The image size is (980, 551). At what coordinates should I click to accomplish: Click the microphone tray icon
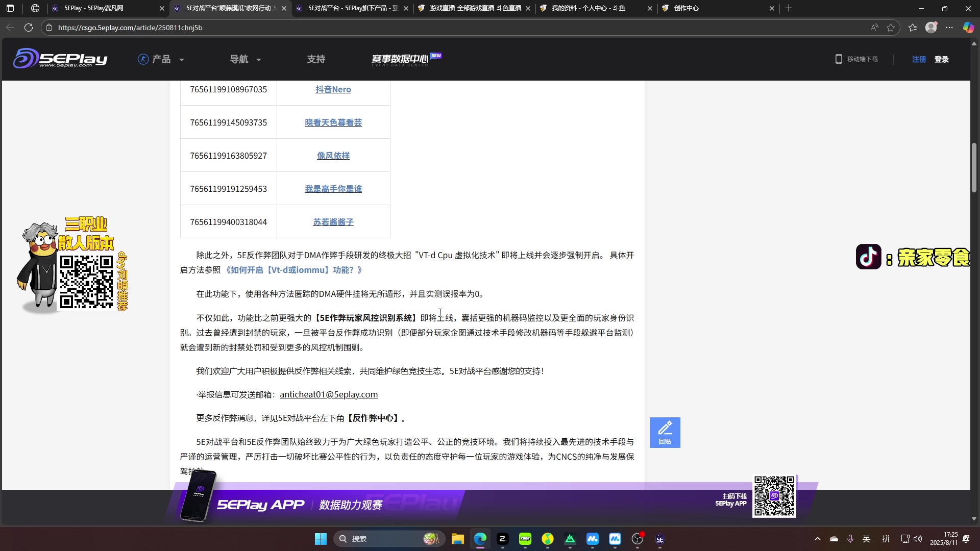click(850, 539)
